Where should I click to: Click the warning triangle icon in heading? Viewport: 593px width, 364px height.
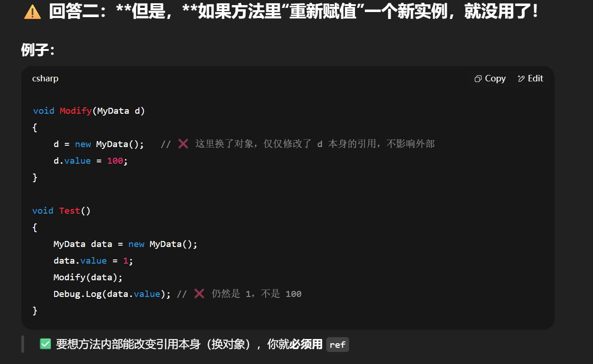pyautogui.click(x=32, y=12)
